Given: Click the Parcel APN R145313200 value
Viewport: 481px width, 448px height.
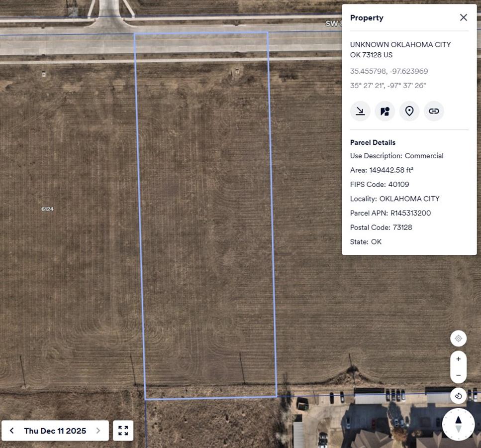Looking at the screenshot, I should 410,213.
